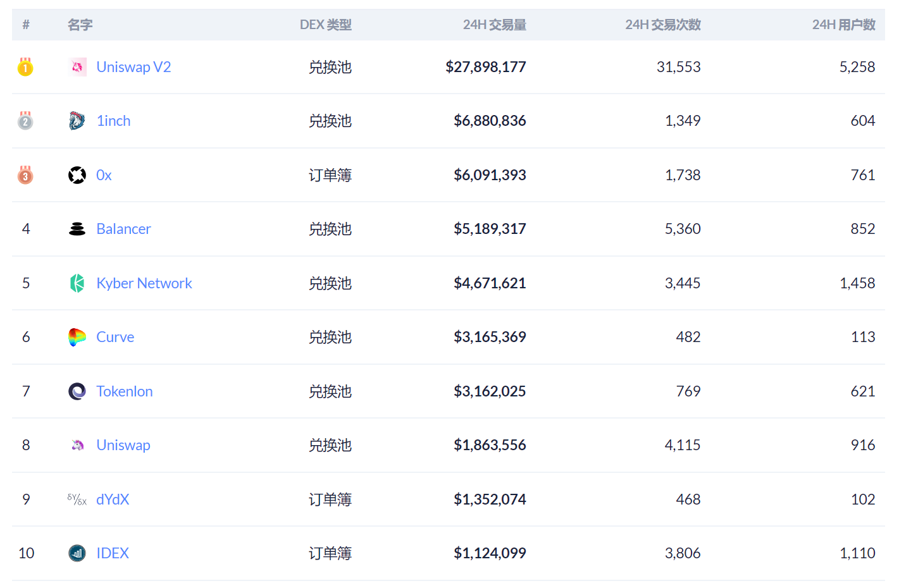Click the 兑换池 type in the Curve row
Image resolution: width=899 pixels, height=588 pixels.
(x=330, y=337)
